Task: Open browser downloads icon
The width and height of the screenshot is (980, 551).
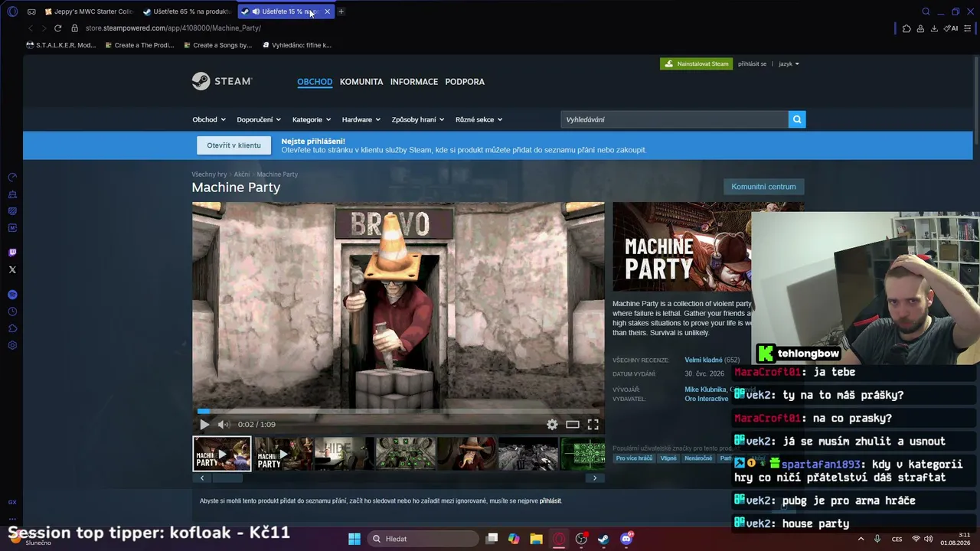Action: click(934, 28)
